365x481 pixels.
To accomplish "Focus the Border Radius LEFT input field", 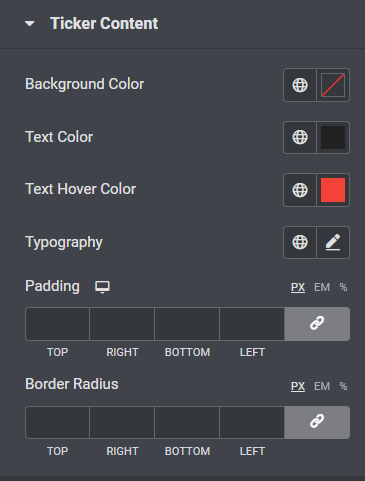I will pyautogui.click(x=252, y=422).
